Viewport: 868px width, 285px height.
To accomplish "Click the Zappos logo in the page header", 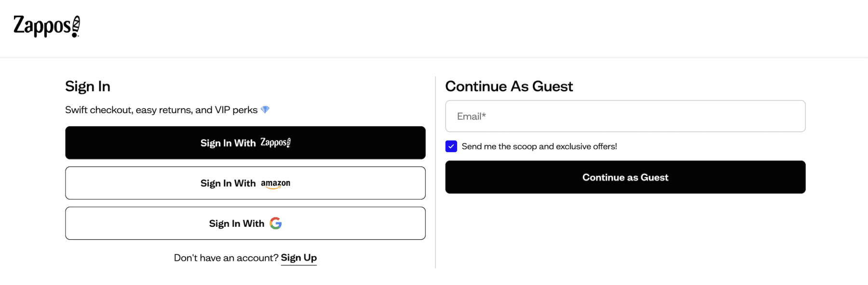I will point(46,26).
